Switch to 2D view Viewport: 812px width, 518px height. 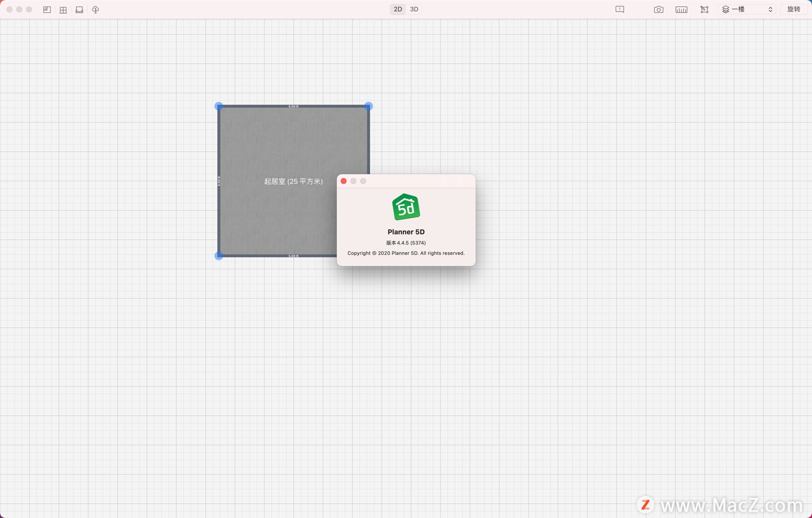pyautogui.click(x=398, y=9)
